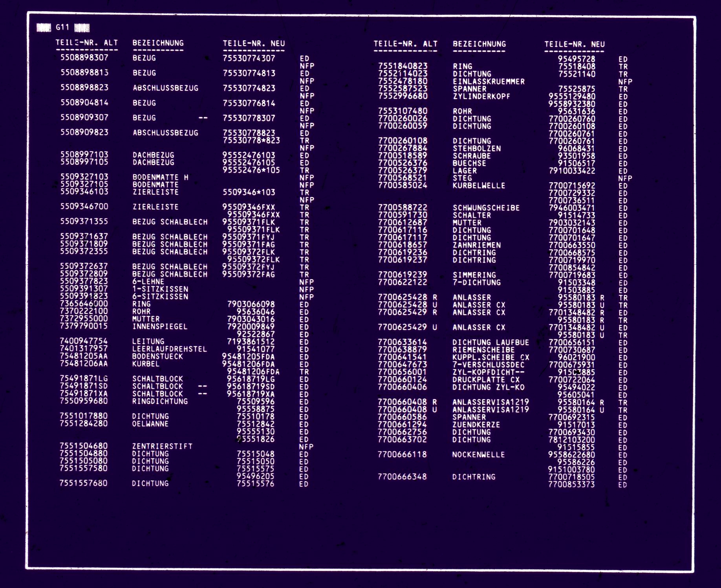Click the 6-SITZKISSEN description
The width and height of the screenshot is (721, 588).
tap(160, 297)
